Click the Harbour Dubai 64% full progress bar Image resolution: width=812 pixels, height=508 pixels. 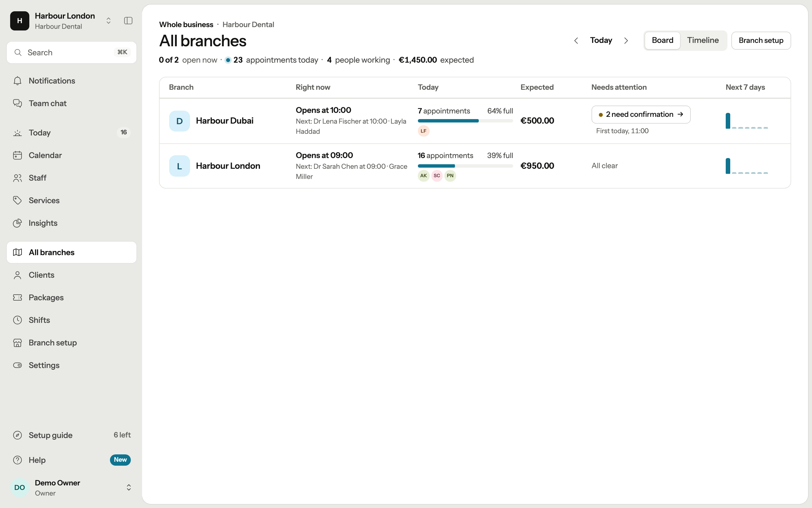(465, 121)
